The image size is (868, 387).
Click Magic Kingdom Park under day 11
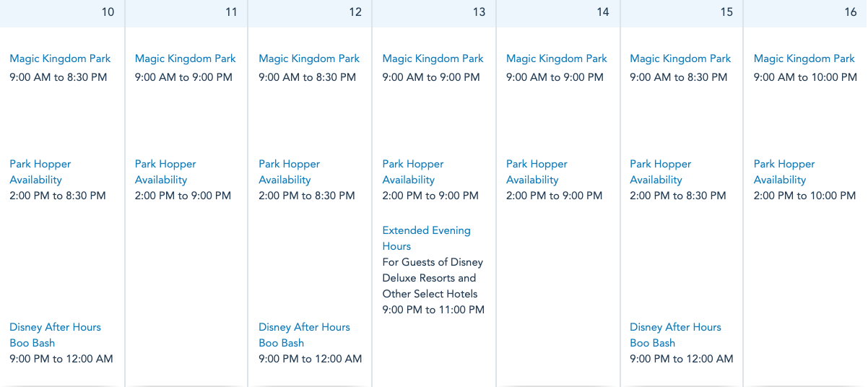[x=185, y=58]
